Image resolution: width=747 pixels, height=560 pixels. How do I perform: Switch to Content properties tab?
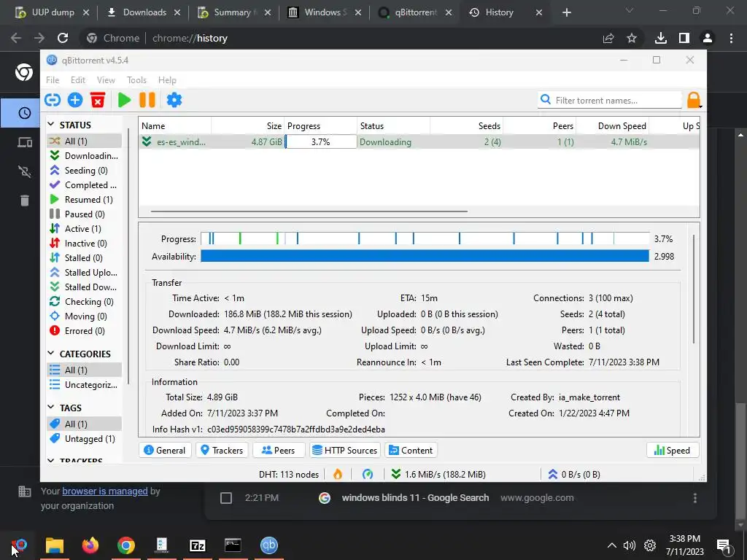(x=411, y=451)
